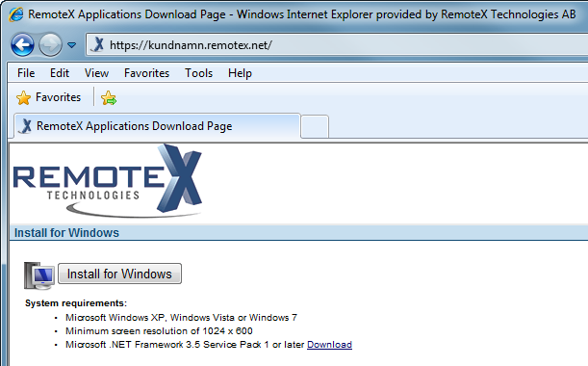
Task: Select the RemoteX Applications Download Page tab
Action: point(157,126)
